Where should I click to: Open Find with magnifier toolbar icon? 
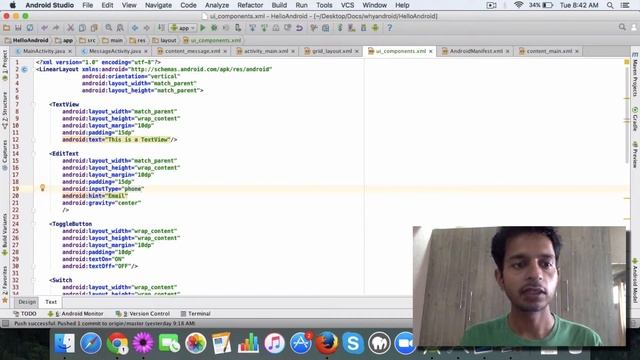(109, 28)
